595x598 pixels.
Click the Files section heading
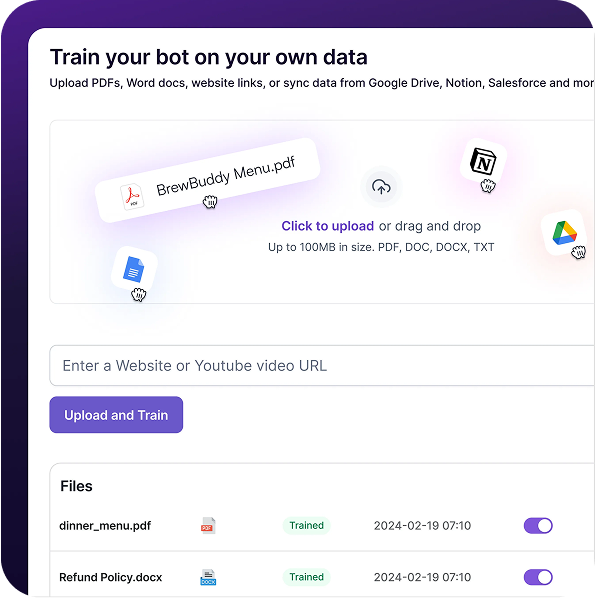click(x=76, y=486)
